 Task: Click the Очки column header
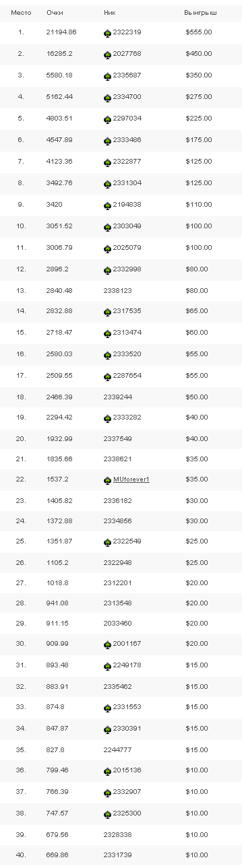click(55, 13)
